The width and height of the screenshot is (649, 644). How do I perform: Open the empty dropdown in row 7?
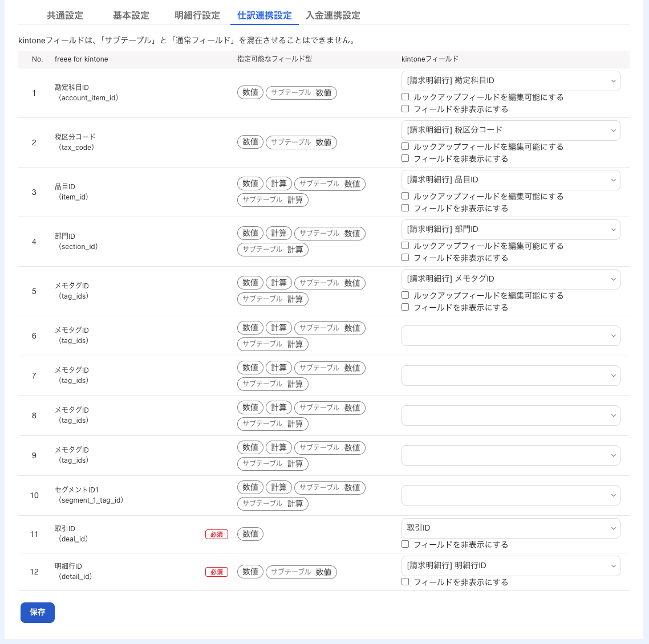[x=510, y=376]
